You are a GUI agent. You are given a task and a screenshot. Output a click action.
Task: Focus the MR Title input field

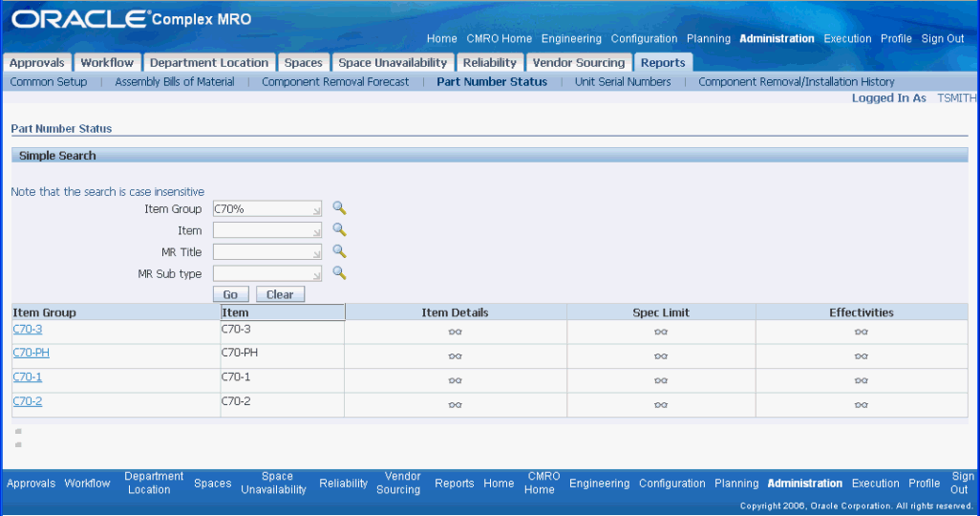[267, 252]
